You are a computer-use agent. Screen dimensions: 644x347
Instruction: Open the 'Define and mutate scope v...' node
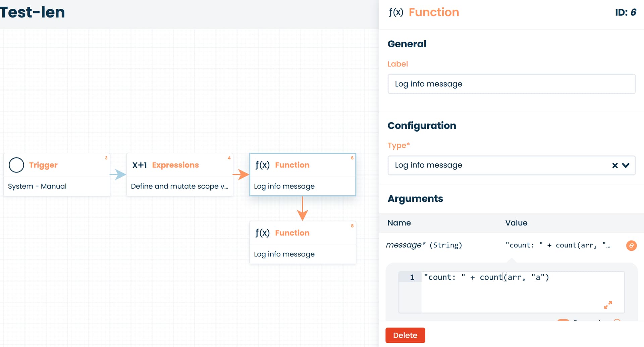pyautogui.click(x=179, y=186)
